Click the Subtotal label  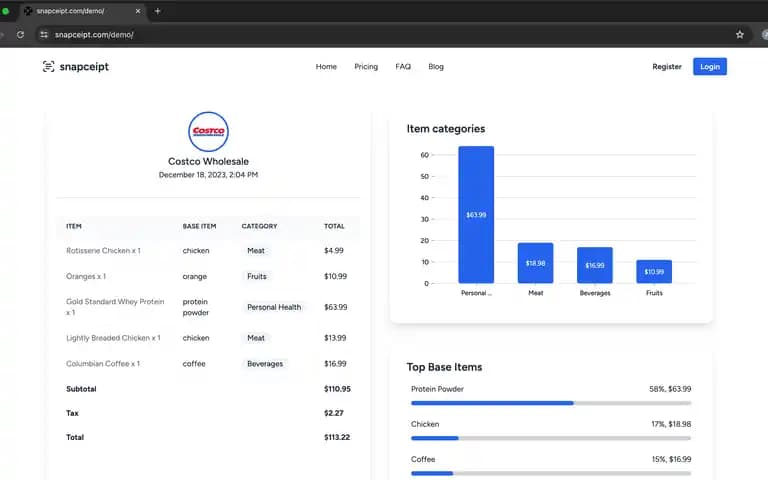(x=81, y=389)
